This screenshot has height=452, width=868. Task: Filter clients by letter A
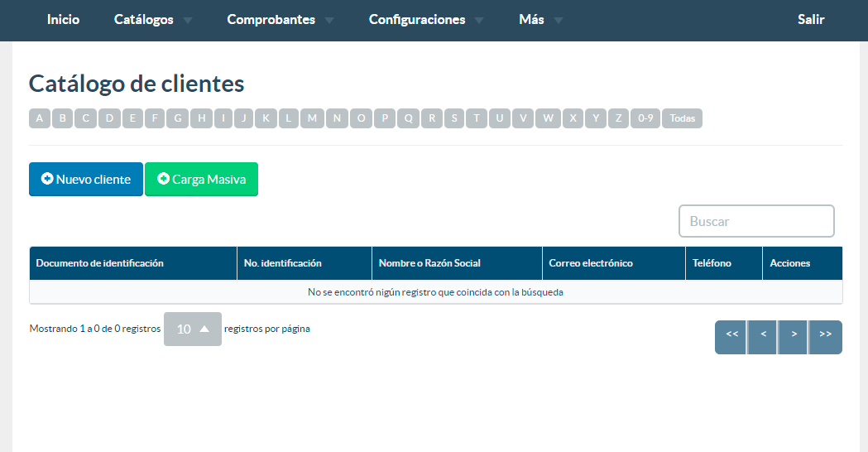[40, 118]
